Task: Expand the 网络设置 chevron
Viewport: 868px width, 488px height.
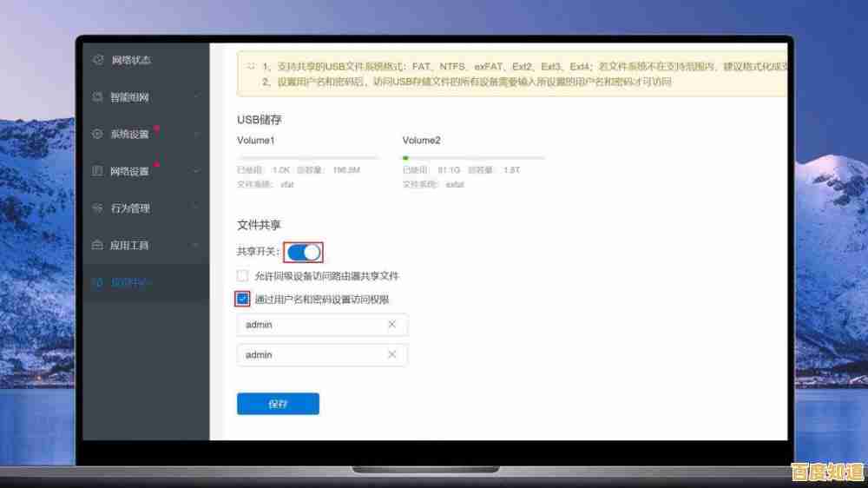Action: click(196, 171)
